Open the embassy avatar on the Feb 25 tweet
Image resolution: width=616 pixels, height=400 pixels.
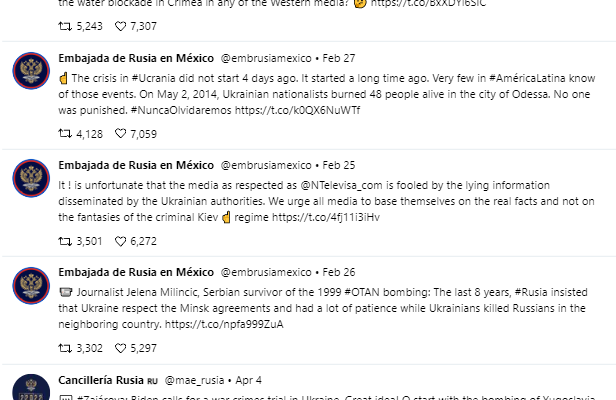coord(31,178)
